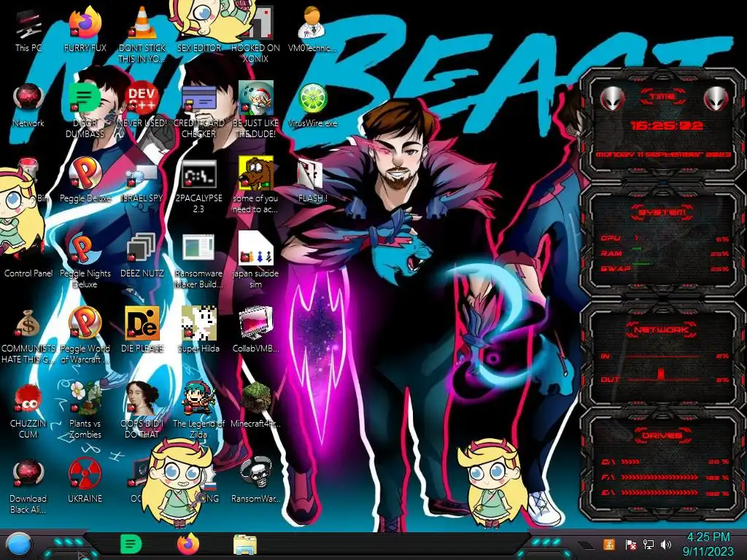Click the TIME gadget header
This screenshot has width=747, height=560.
click(x=662, y=97)
